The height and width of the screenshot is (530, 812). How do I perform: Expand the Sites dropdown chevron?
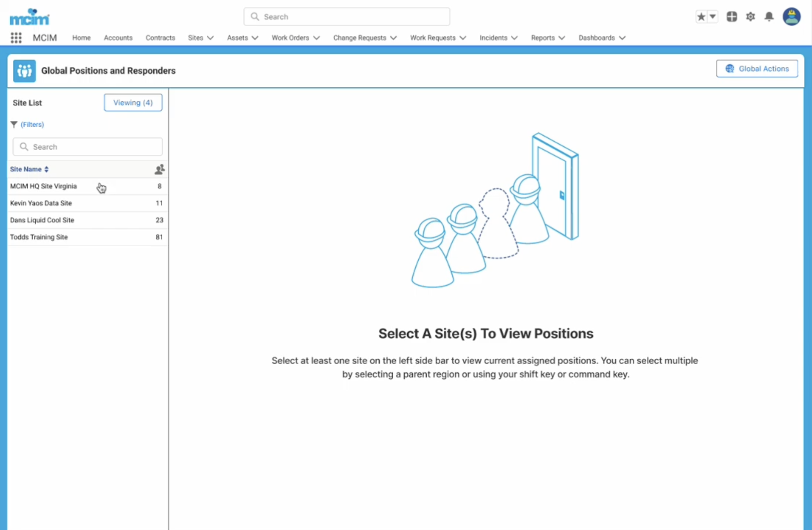tap(210, 38)
